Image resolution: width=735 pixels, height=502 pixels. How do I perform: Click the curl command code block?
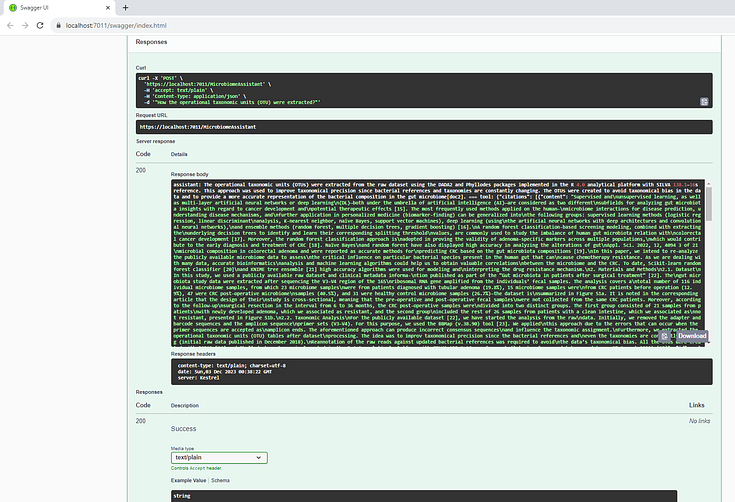click(x=424, y=90)
